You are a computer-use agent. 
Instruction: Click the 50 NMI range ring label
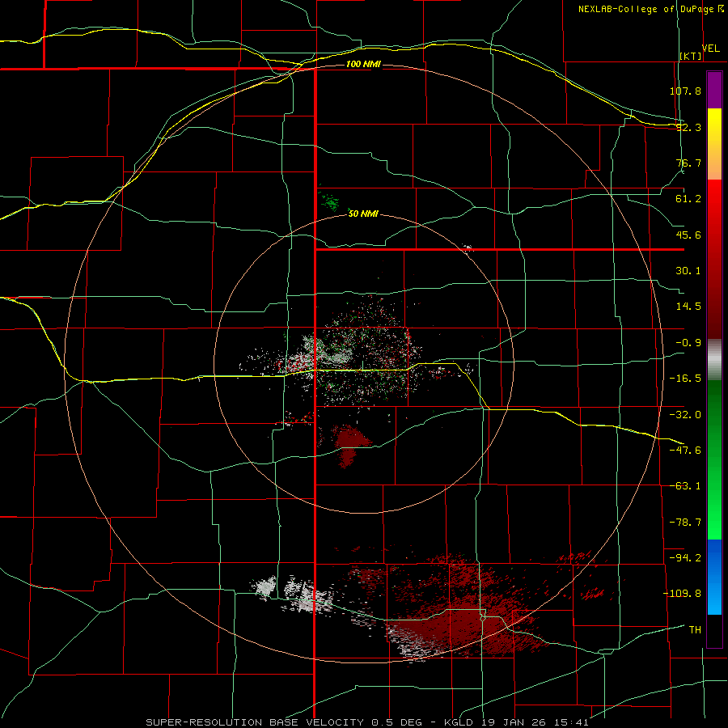[x=363, y=214]
